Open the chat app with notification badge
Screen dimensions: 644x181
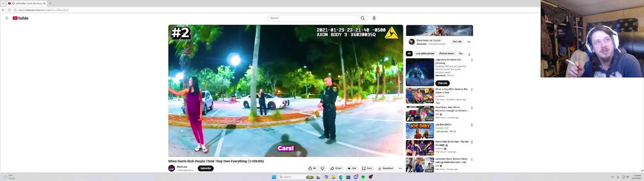(356, 177)
